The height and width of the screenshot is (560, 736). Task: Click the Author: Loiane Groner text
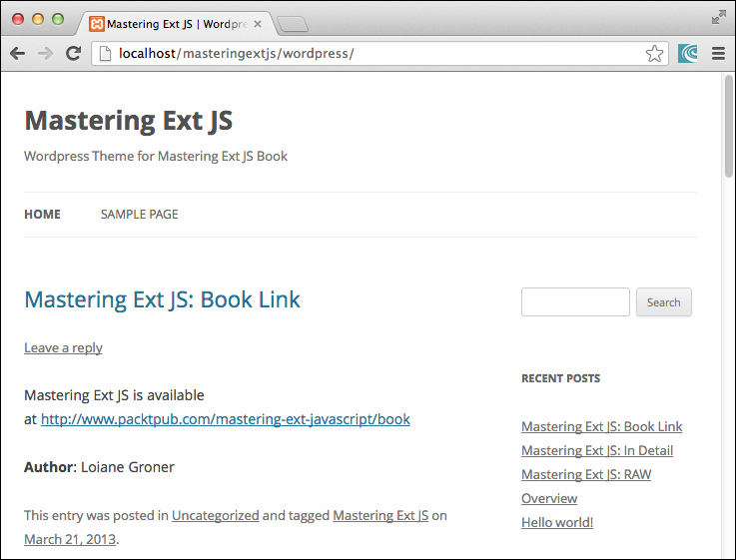click(99, 467)
